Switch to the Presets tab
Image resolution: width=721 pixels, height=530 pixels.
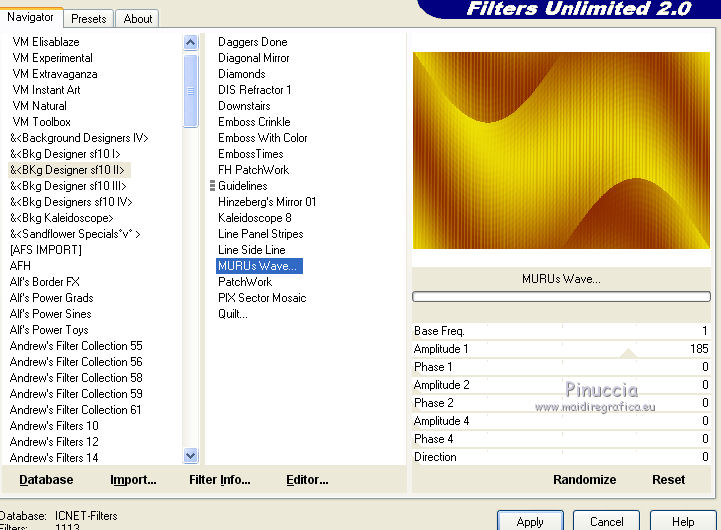coord(88,19)
